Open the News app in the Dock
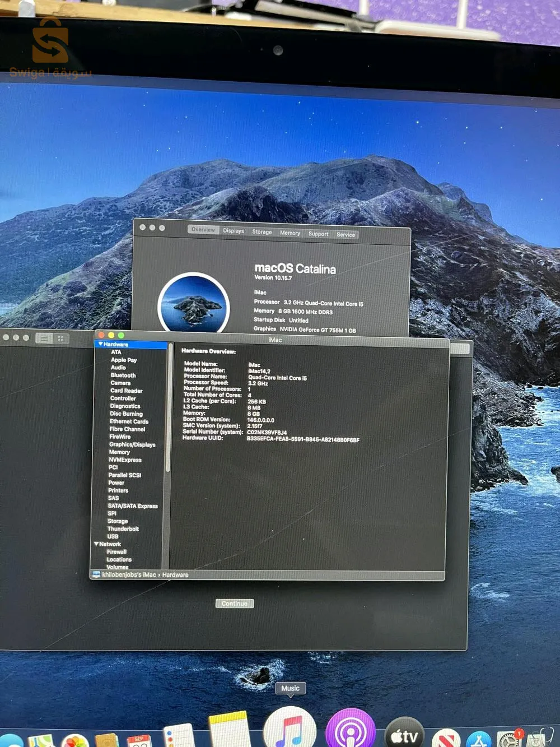The height and width of the screenshot is (747, 560). click(x=446, y=739)
